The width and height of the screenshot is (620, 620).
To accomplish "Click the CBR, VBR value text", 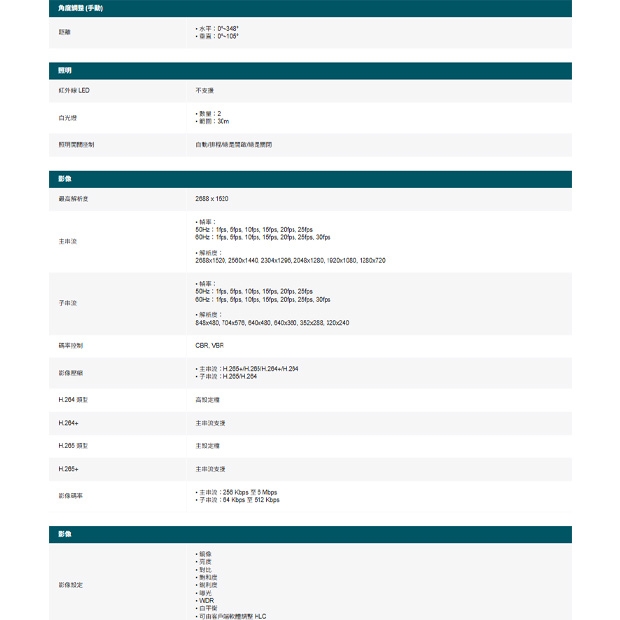I will coord(210,345).
